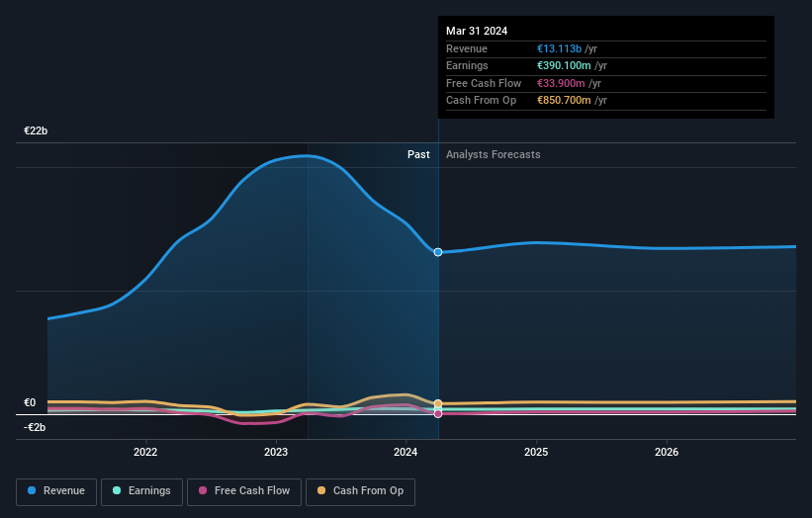
Task: Click the pink Free Cash Flow data point
Action: [x=438, y=413]
